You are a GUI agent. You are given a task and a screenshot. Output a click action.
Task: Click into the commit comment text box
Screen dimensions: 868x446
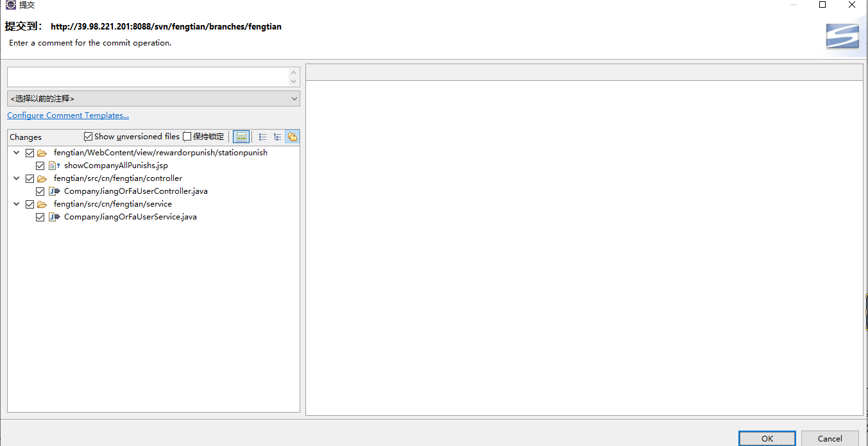point(148,77)
